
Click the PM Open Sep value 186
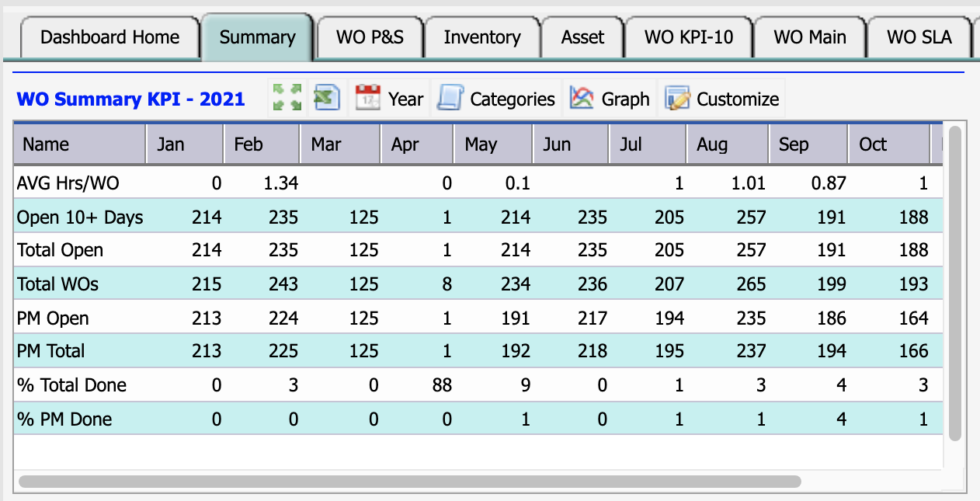(831, 318)
